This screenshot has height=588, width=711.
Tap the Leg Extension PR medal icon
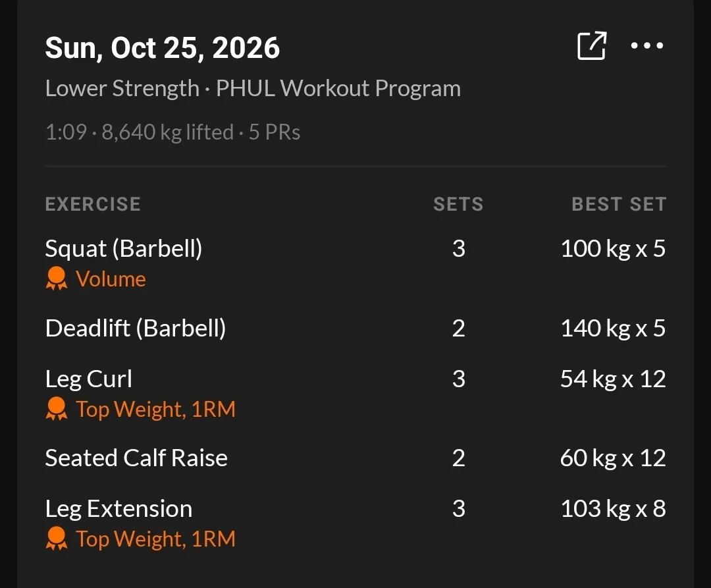[57, 539]
